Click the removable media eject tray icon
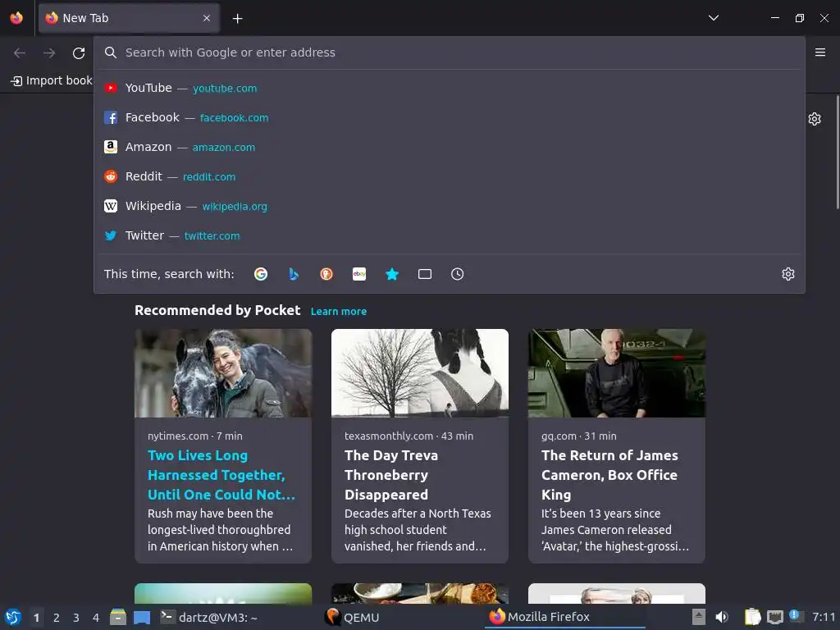This screenshot has height=630, width=840. coord(699,617)
